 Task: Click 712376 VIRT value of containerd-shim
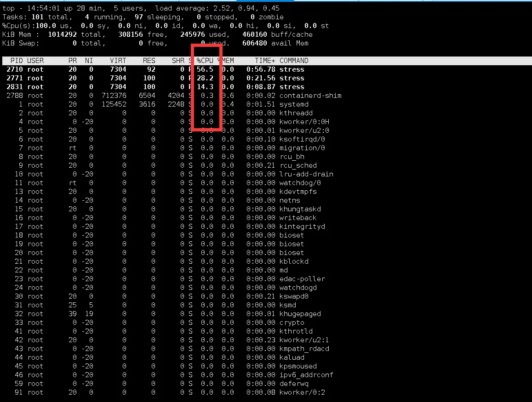(x=114, y=96)
